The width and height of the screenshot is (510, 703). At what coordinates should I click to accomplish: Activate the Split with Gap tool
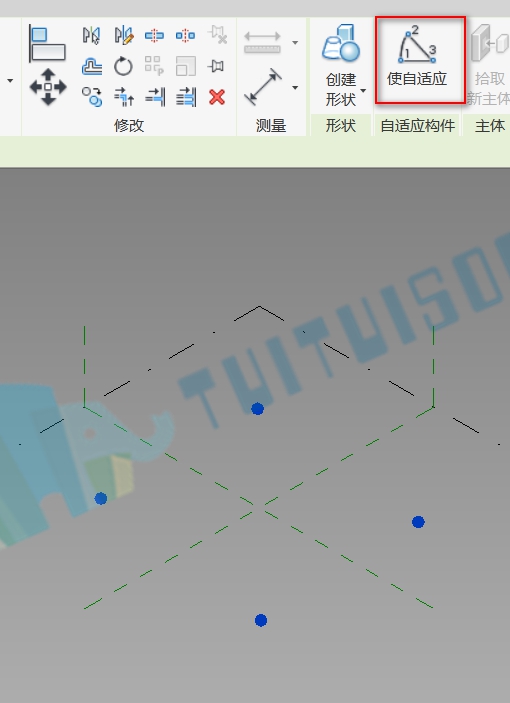[x=185, y=35]
